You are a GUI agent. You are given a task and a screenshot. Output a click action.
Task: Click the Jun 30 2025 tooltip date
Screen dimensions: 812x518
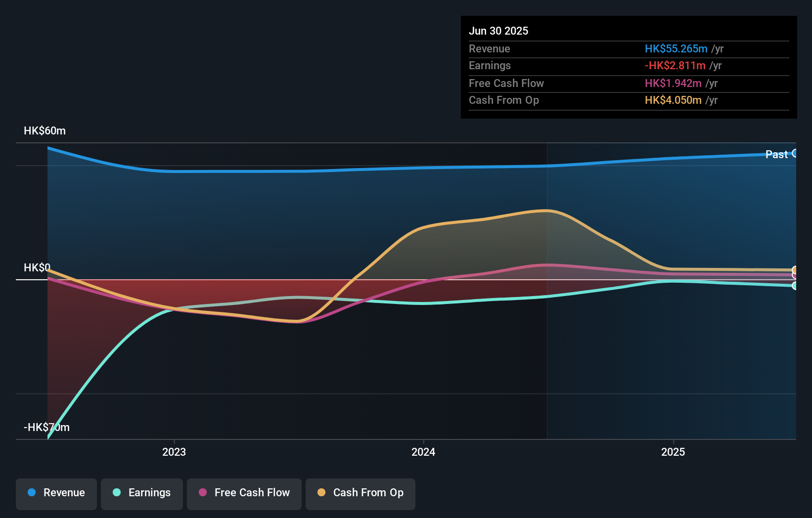coord(498,31)
